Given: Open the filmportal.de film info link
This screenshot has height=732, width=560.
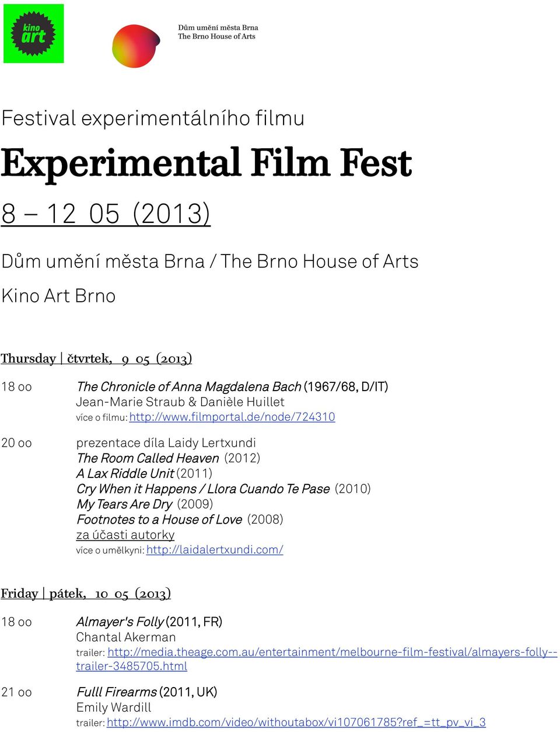Looking at the screenshot, I should coord(232,417).
